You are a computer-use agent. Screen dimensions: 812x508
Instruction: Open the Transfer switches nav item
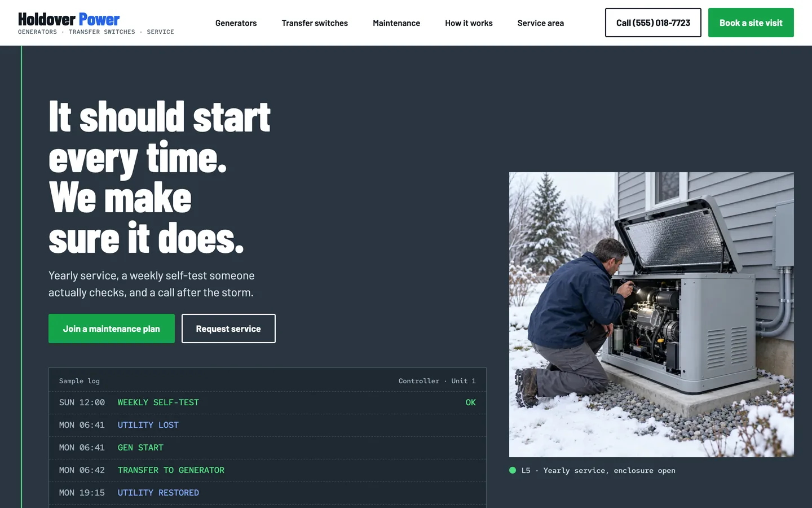[315, 23]
